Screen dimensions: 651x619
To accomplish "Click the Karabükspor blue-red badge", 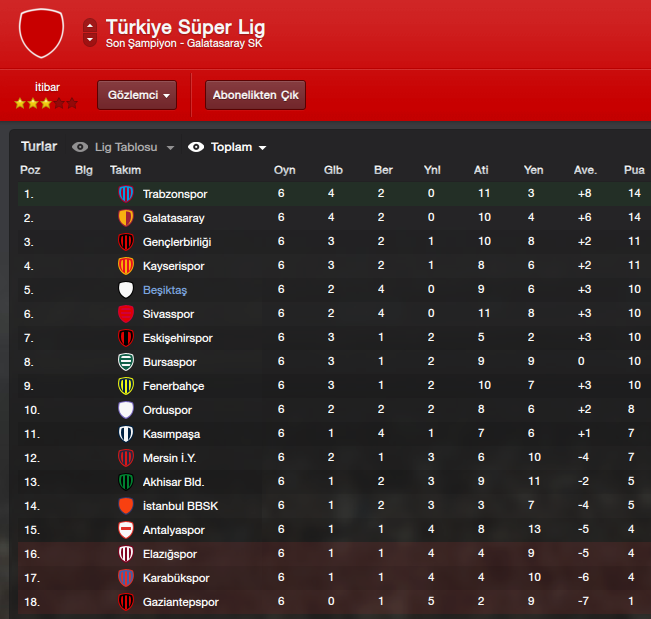I will pos(126,577).
